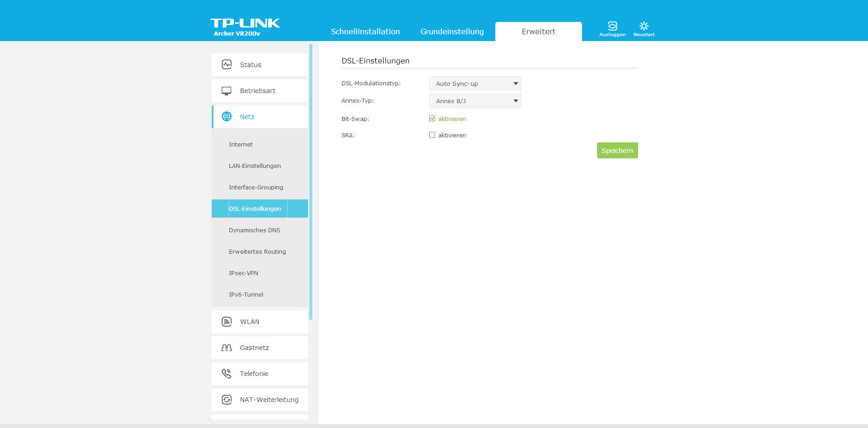This screenshot has width=868, height=428.
Task: Switch to the Grundeinstellung tab
Action: [x=452, y=31]
